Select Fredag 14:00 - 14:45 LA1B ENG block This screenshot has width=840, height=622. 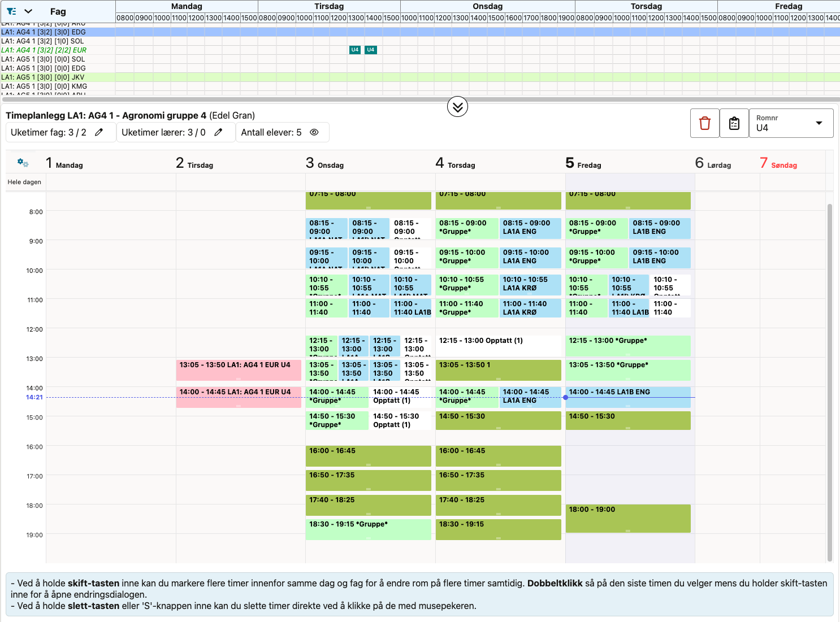[628, 397]
